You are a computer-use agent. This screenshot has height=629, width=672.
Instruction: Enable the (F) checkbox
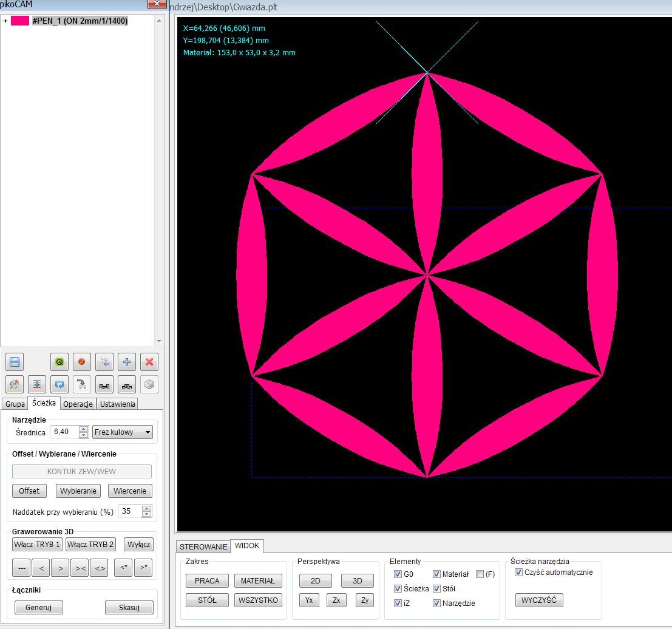tap(480, 574)
